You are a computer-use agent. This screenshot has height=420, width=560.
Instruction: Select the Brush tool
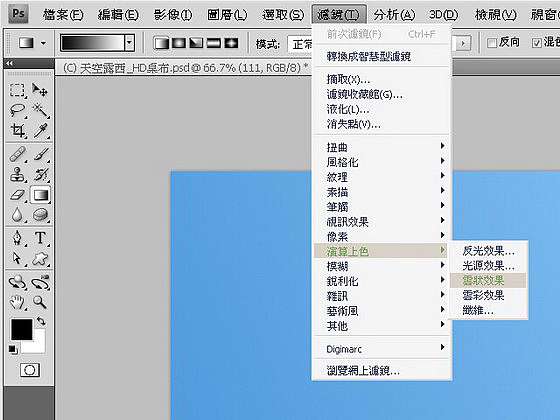(40, 154)
